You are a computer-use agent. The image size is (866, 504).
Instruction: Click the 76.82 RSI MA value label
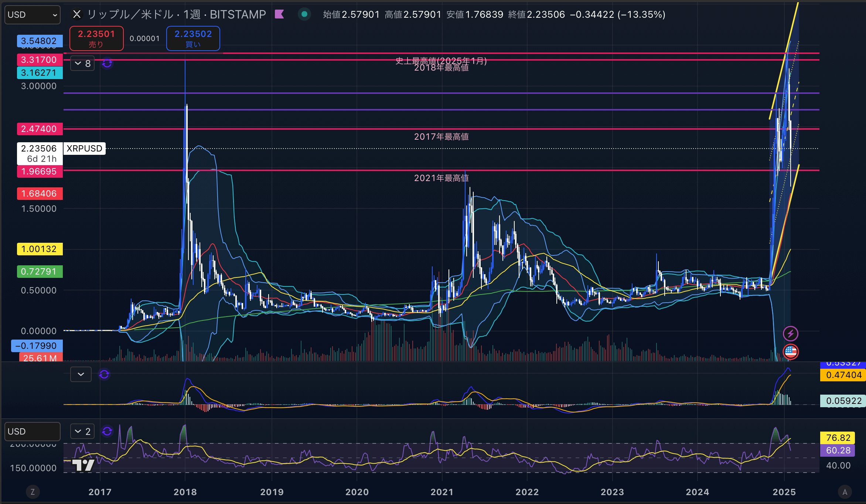(838, 438)
